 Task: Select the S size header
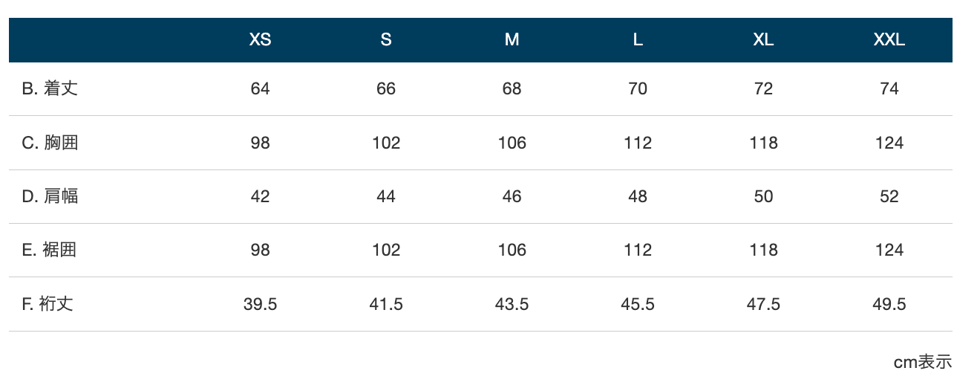click(386, 40)
